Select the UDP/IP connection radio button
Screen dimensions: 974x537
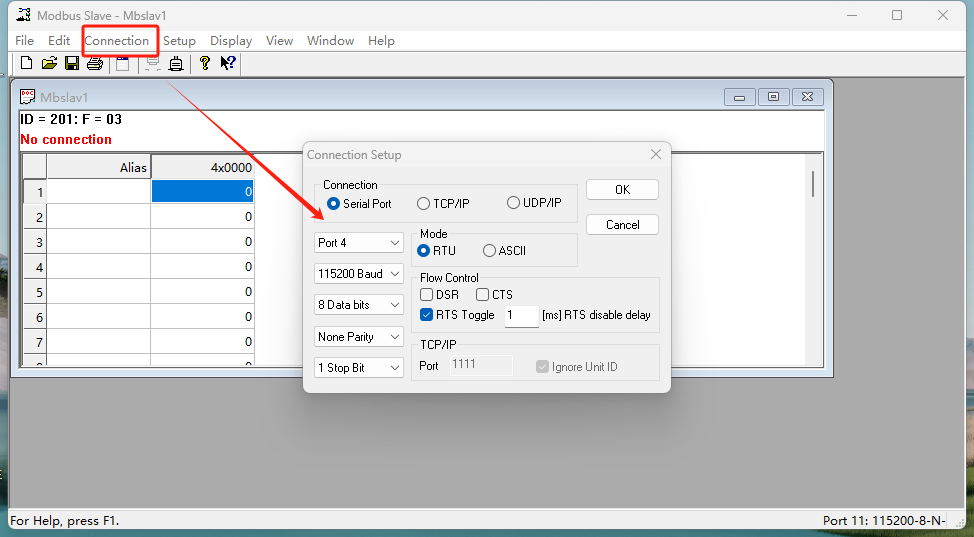[513, 203]
